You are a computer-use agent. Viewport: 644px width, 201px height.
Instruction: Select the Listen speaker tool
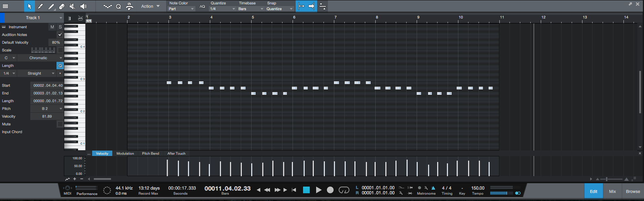point(83,6)
